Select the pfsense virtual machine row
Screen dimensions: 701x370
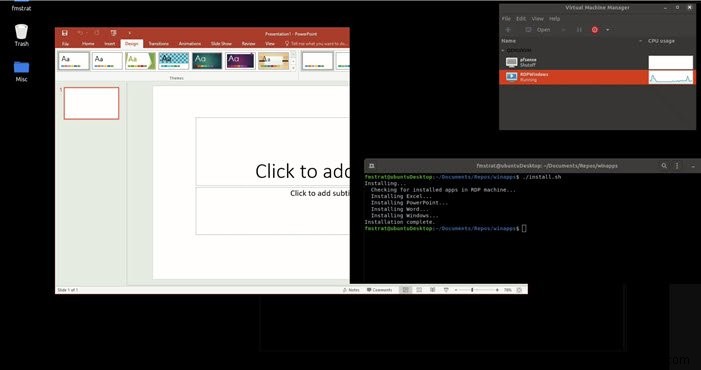click(597, 62)
